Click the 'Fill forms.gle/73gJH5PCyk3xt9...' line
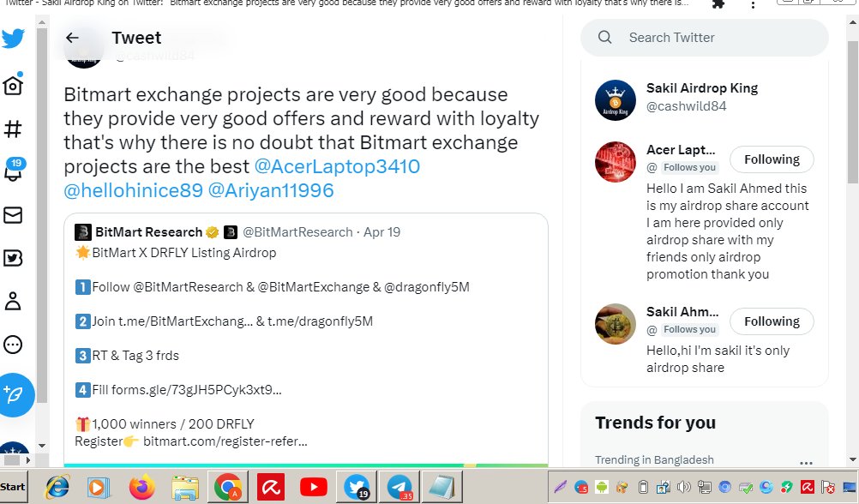The image size is (859, 504). 178,389
